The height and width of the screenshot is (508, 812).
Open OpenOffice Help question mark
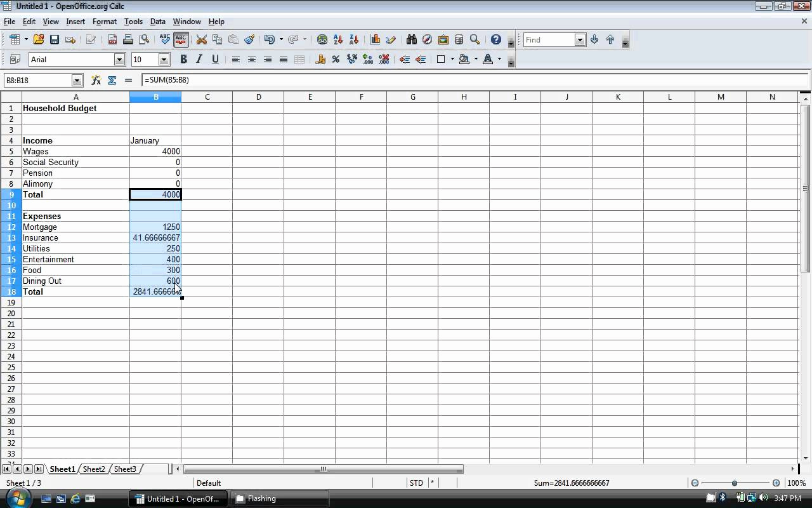coord(496,39)
